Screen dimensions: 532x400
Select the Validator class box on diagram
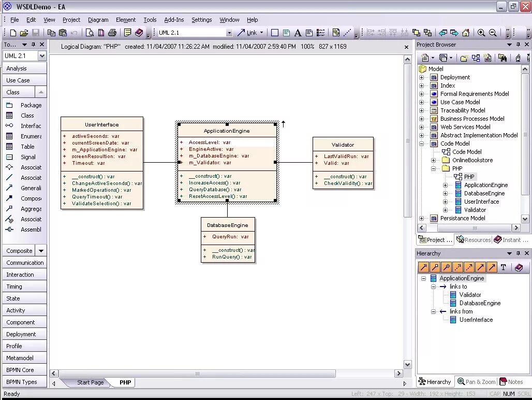(x=343, y=163)
